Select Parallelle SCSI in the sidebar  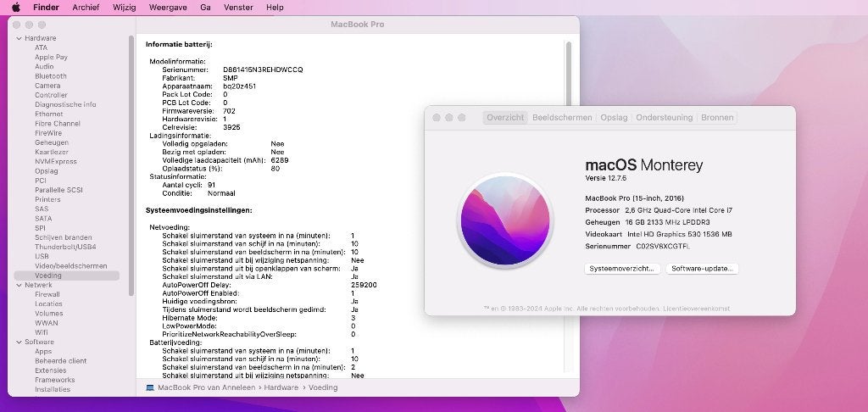pos(58,190)
